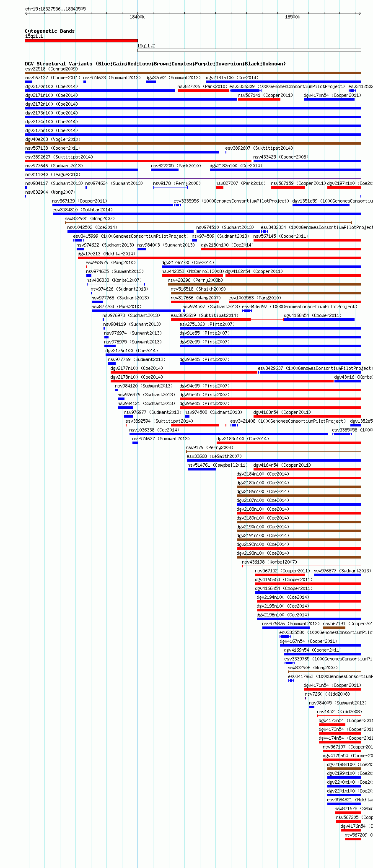Screen dimensions: 373x868
Task: Open variant nsv1452 (Kidd2008)
Action: pyautogui.click(x=340, y=712)
